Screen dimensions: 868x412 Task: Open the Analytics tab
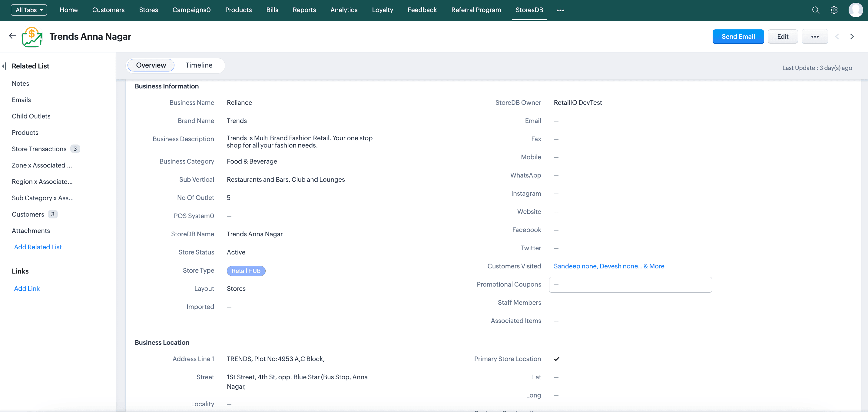tap(344, 10)
